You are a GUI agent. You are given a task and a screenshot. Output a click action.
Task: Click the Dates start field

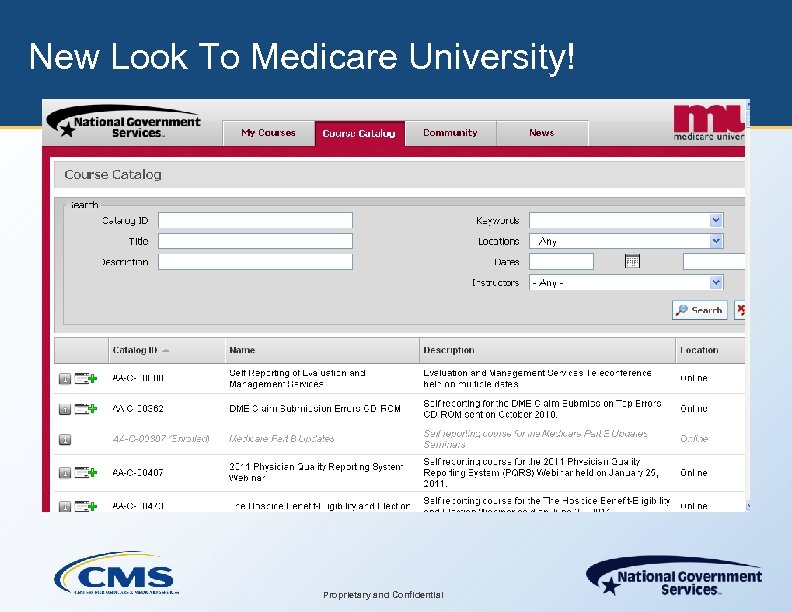561,262
